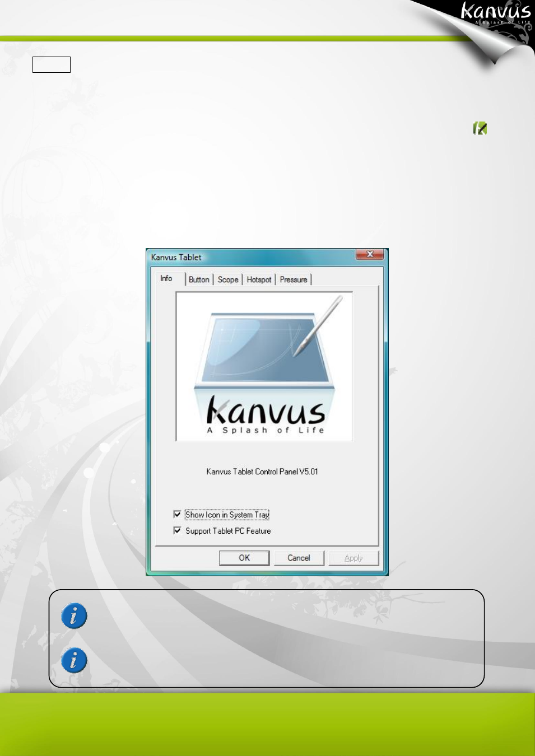Click the Kanvus tray icon on page
The image size is (535, 756).
click(480, 129)
